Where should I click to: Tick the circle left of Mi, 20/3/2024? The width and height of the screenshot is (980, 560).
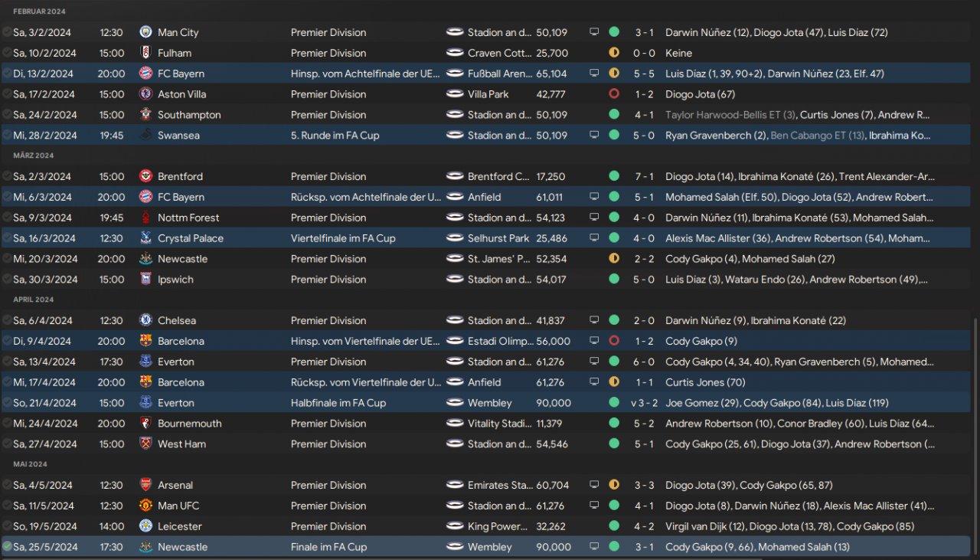click(x=7, y=259)
